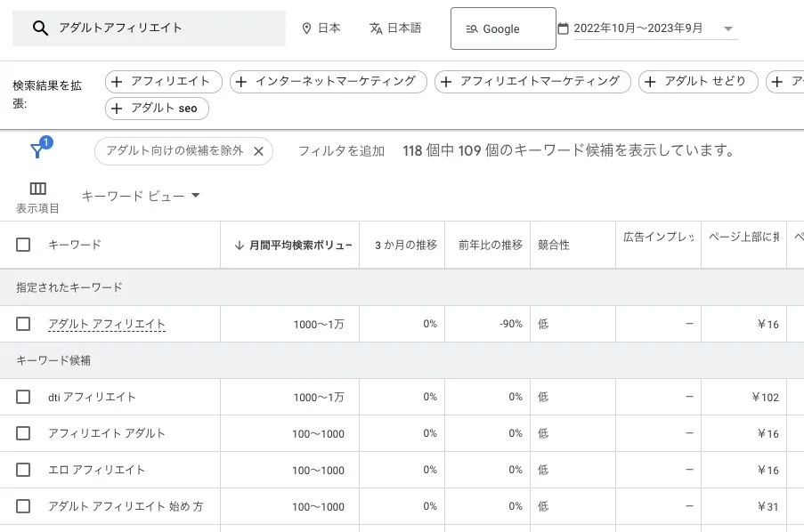Click the underlined アダルト アフィリエイト keyword
Image resolution: width=804 pixels, height=532 pixels.
tap(107, 324)
